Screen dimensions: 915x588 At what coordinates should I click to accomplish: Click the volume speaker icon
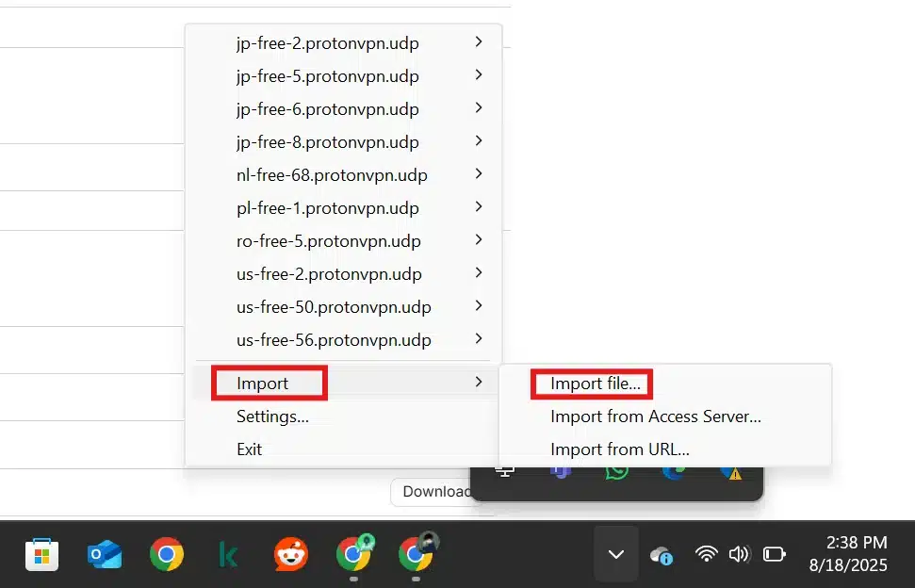(740, 553)
